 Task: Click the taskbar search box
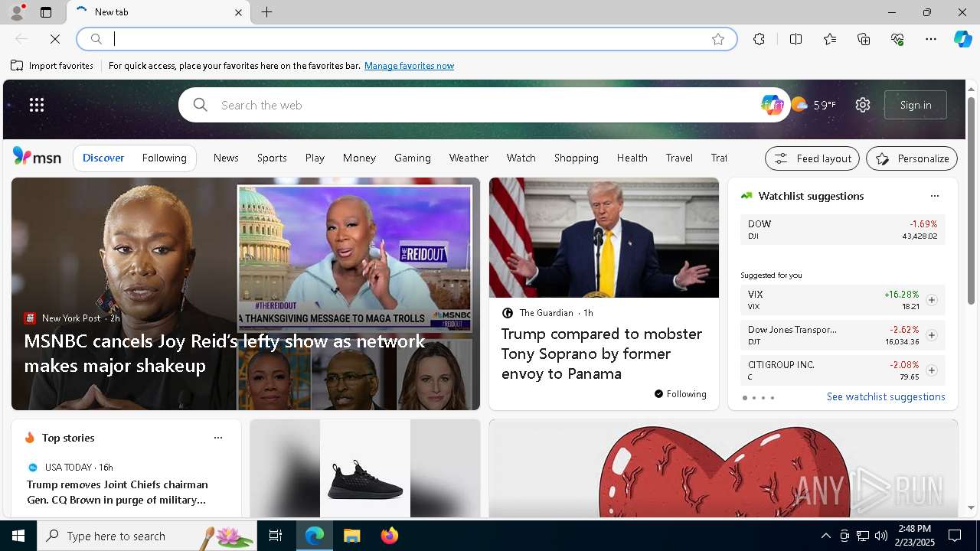147,536
